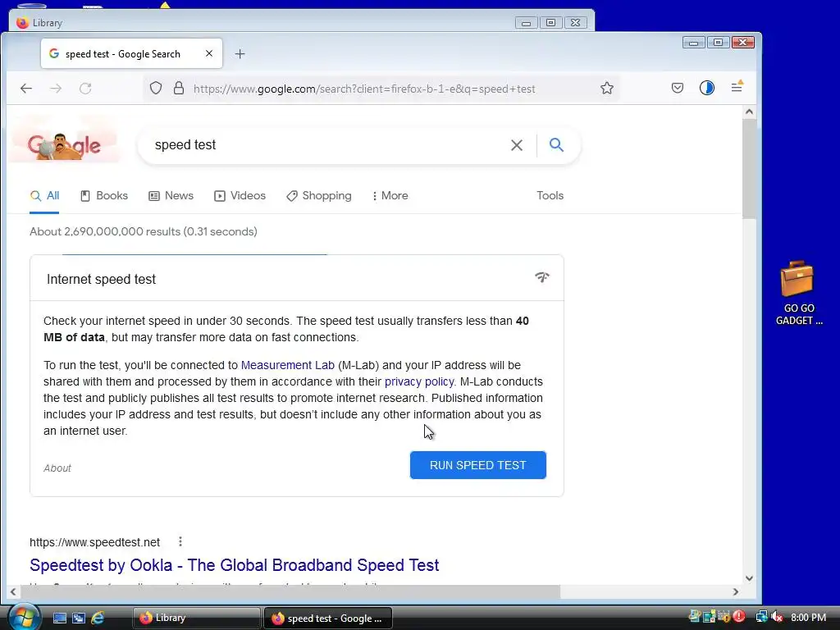The height and width of the screenshot is (630, 840).
Task: Open the M-Lab privacy policy link
Action: (419, 381)
